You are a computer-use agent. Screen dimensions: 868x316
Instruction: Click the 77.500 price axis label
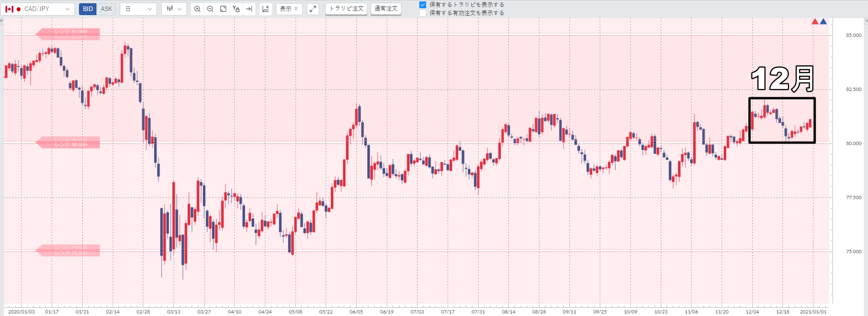point(854,198)
